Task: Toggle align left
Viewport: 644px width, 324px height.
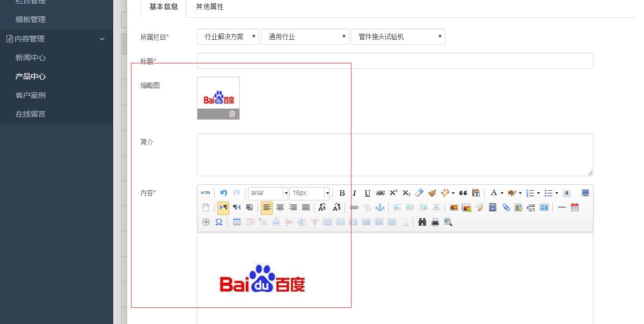Action: click(x=267, y=207)
